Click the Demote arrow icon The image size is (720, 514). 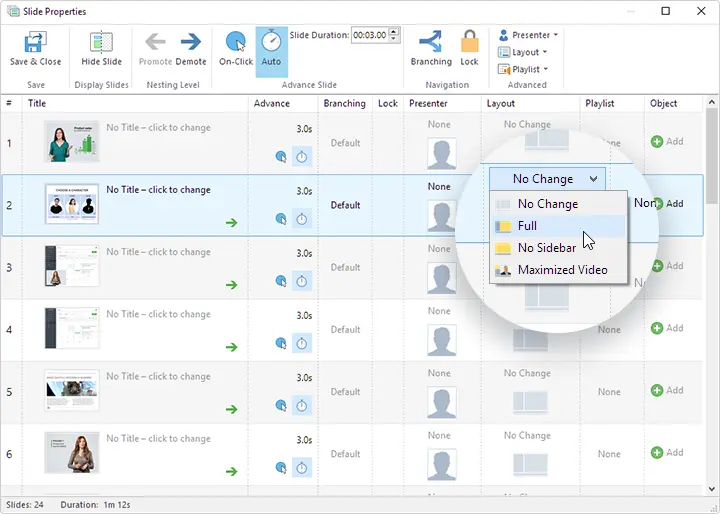click(x=191, y=42)
